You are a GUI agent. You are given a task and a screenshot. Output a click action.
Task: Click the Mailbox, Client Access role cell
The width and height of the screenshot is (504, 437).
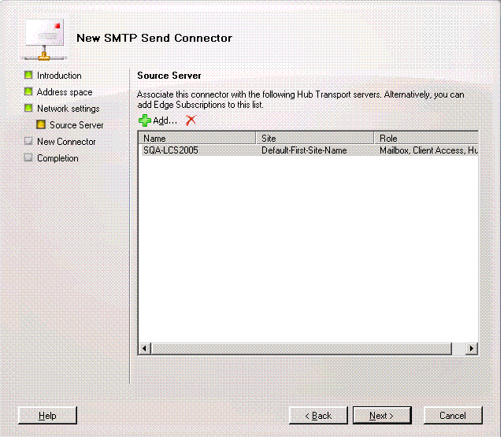coord(428,150)
